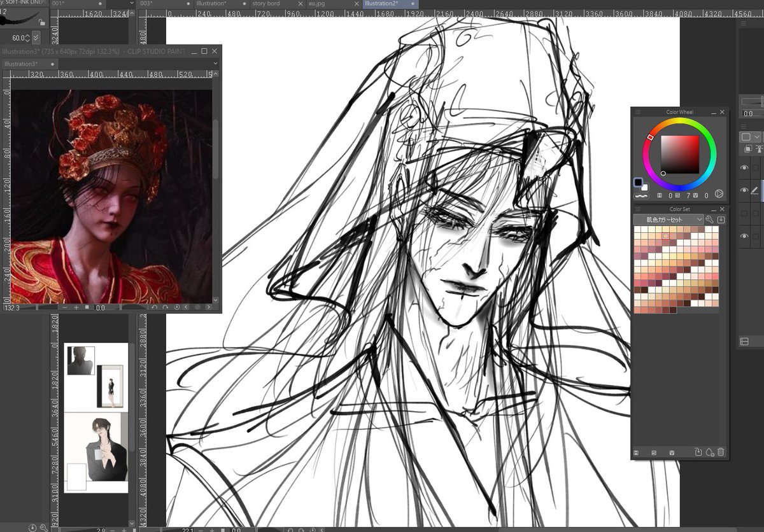Screen dimensions: 764x532
Task: Zoom in the Illustration3 reference window
Action: click(76, 307)
